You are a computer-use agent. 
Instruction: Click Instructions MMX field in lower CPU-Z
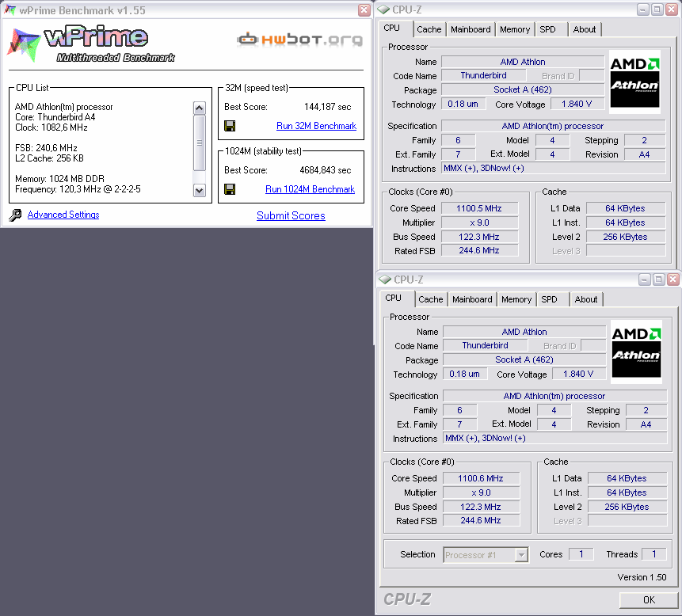pyautogui.click(x=555, y=438)
